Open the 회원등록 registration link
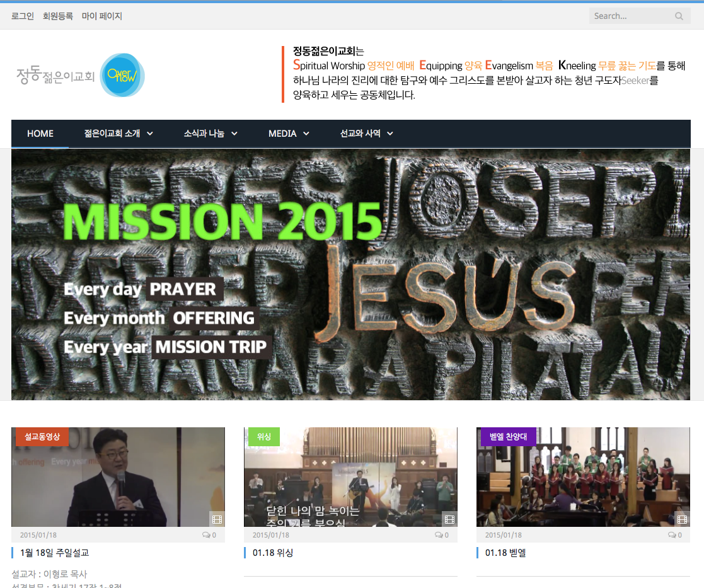 [x=58, y=16]
